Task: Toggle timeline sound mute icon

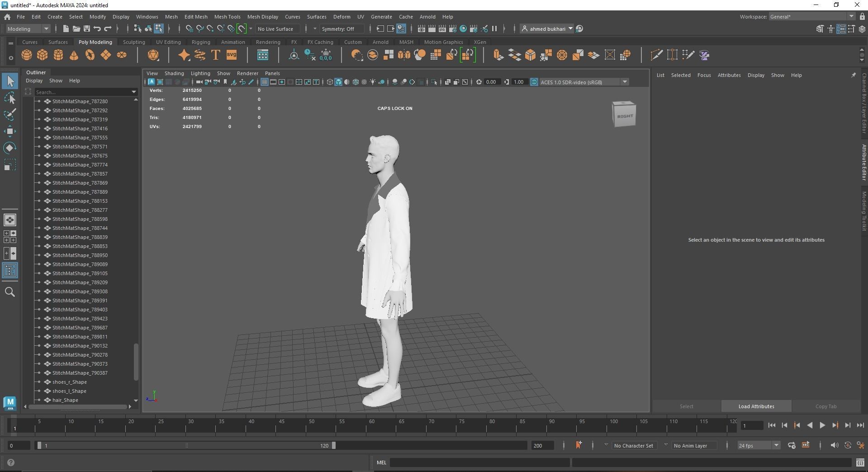Action: tap(834, 445)
